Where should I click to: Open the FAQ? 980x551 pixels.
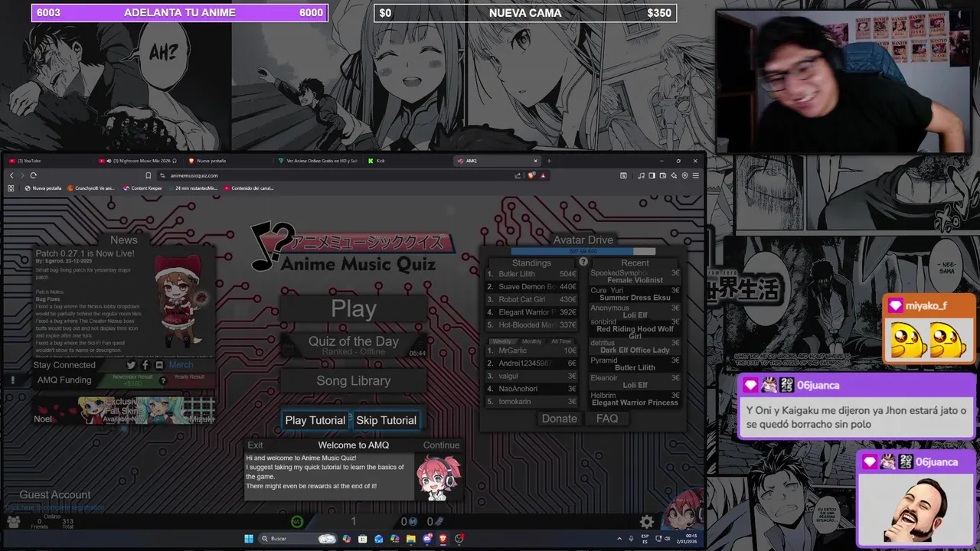pos(607,419)
